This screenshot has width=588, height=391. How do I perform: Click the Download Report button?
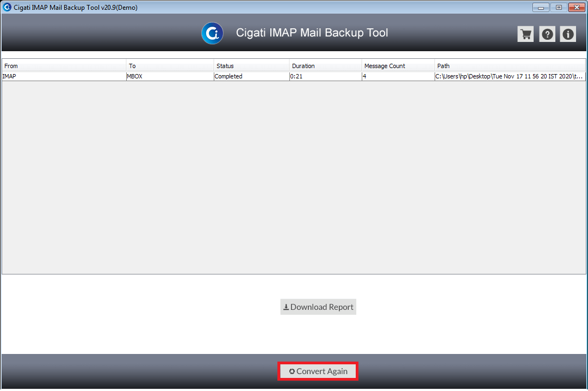(318, 307)
